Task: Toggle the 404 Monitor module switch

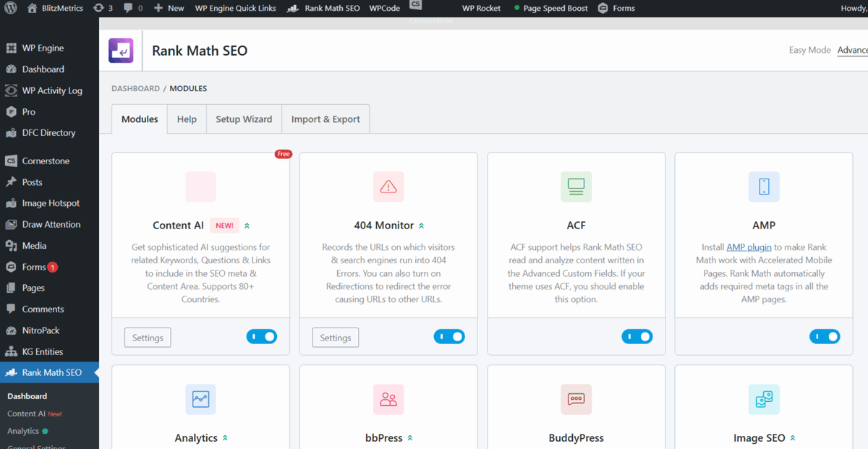Action: coord(449,337)
